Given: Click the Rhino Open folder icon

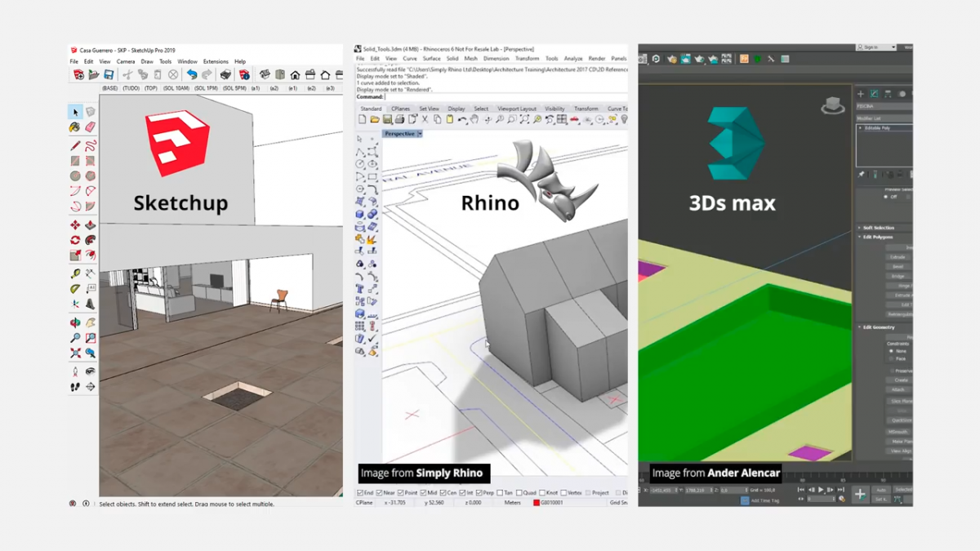Looking at the screenshot, I should (x=375, y=120).
